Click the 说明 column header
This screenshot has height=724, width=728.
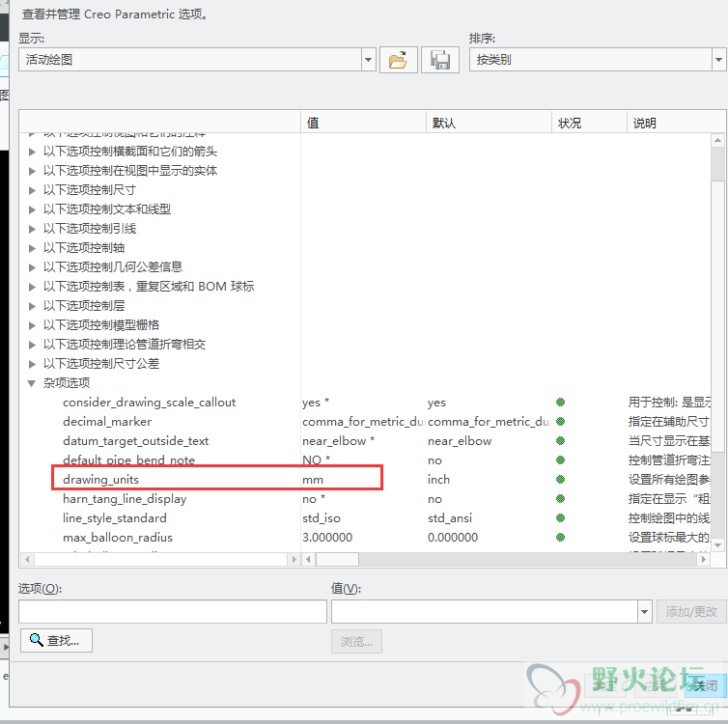pos(676,123)
